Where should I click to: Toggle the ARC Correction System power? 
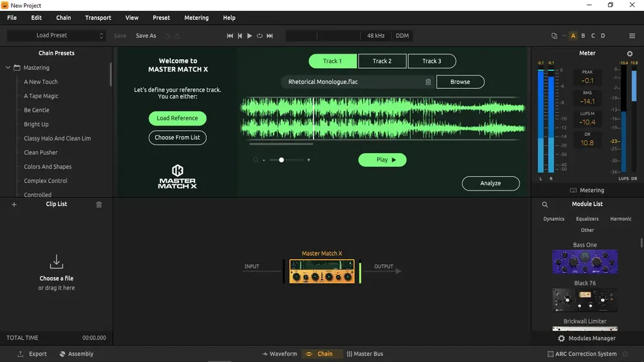625,354
